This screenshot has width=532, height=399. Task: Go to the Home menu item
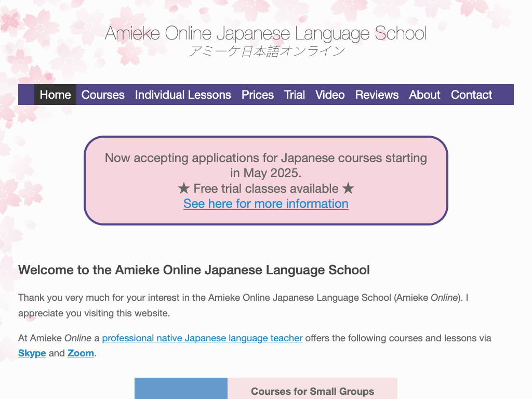tap(55, 95)
